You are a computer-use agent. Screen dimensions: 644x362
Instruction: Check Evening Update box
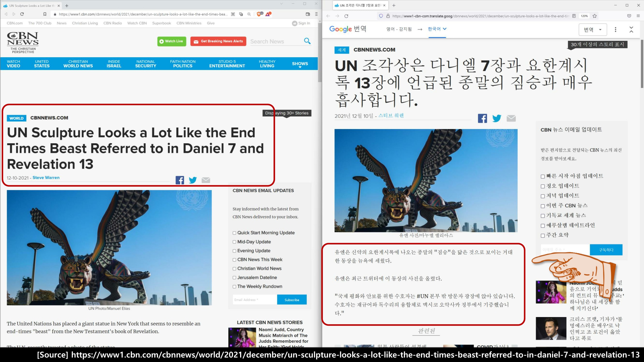(235, 251)
